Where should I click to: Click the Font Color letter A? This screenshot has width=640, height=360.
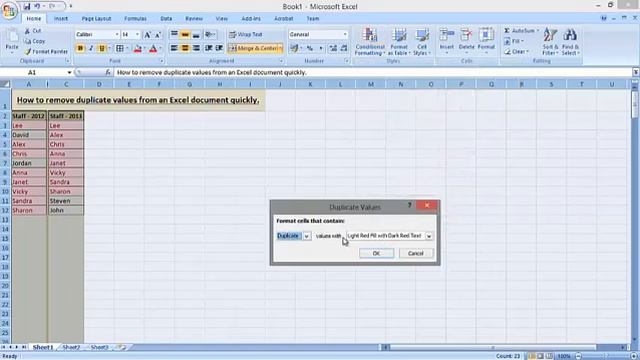pos(153,49)
